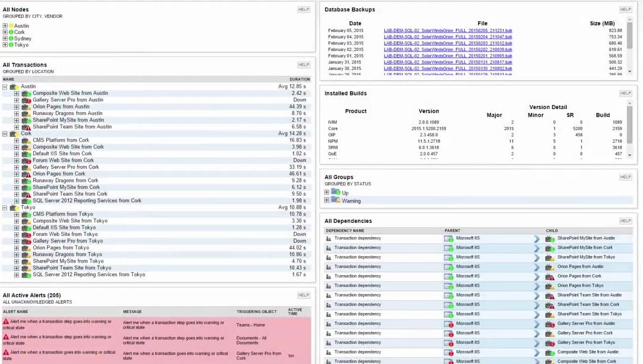Click the HELP button on the All Nodes panel
This screenshot has width=643, height=364.
(303, 9)
